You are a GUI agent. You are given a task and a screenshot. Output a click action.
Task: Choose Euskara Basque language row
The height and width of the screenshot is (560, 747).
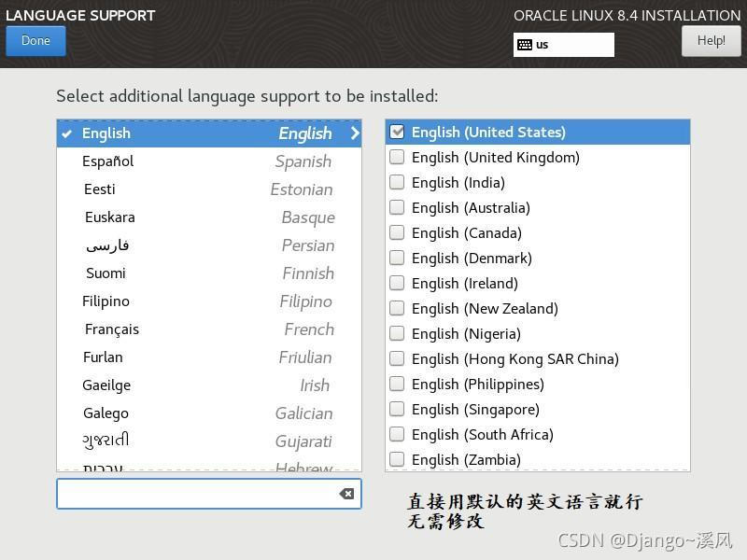[208, 217]
